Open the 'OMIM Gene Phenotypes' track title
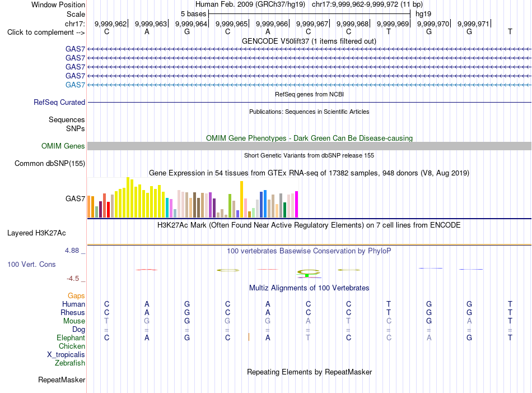Screen dimensions: 532x393 (309, 138)
